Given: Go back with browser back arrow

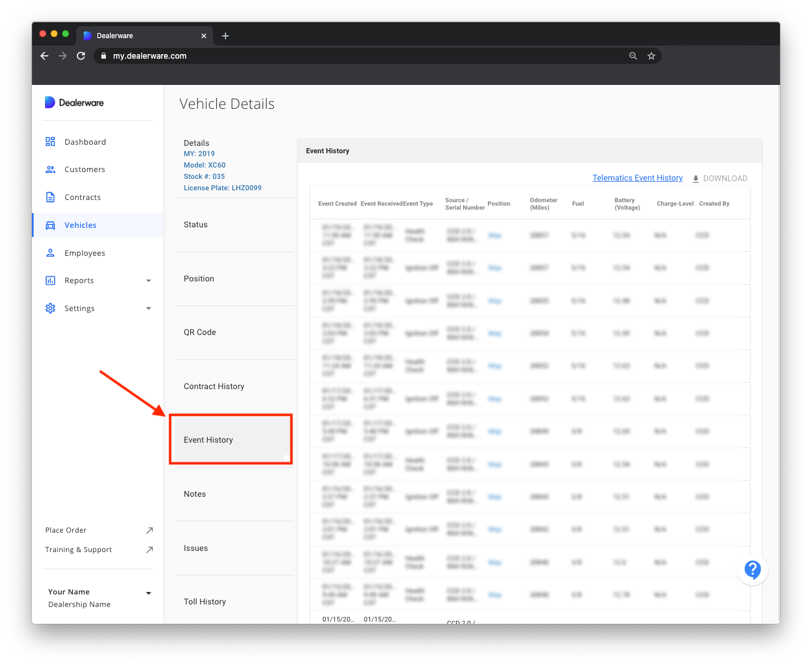Looking at the screenshot, I should pos(44,56).
